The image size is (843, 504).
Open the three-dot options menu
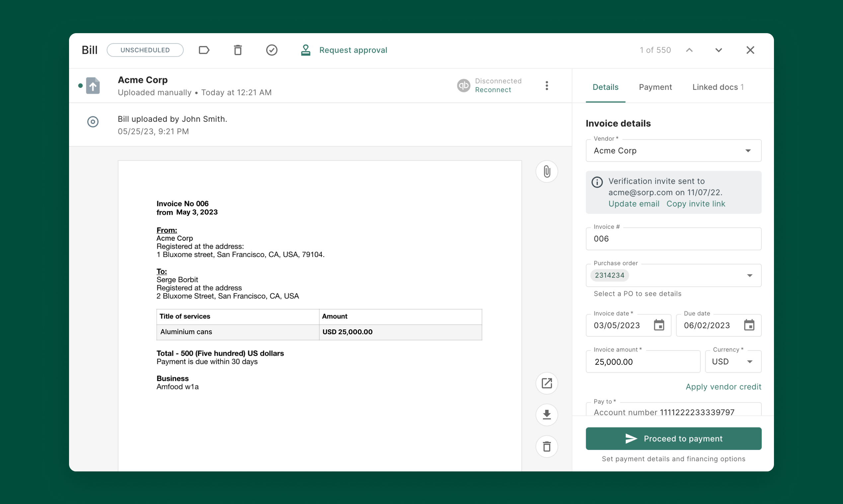547,86
